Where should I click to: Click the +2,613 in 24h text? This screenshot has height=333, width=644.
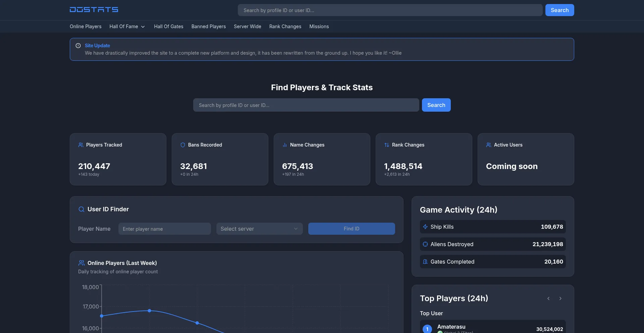pyautogui.click(x=397, y=174)
